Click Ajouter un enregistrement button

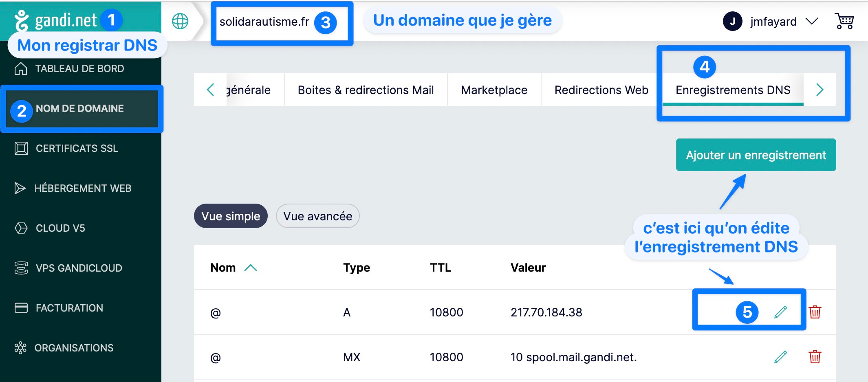click(756, 155)
